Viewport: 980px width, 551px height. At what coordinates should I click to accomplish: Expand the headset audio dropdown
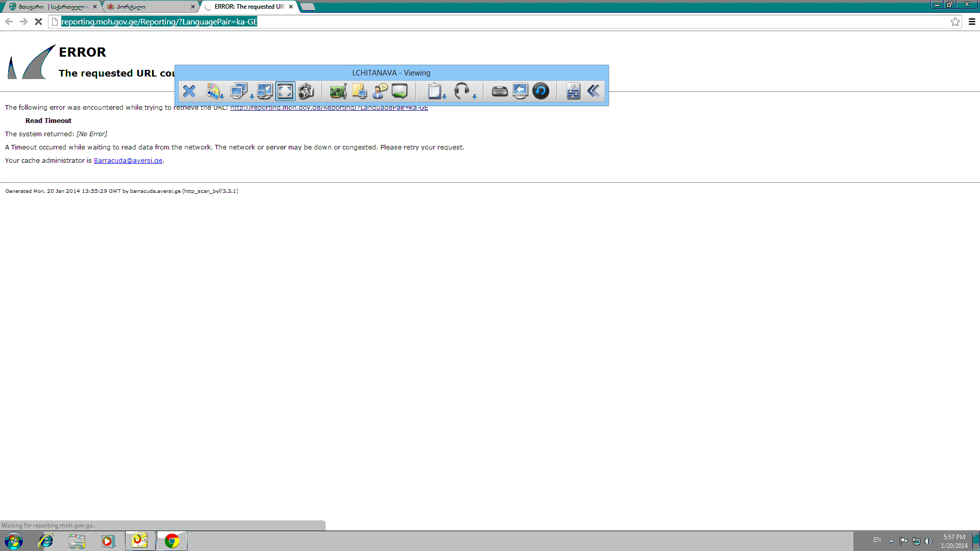coord(465,91)
